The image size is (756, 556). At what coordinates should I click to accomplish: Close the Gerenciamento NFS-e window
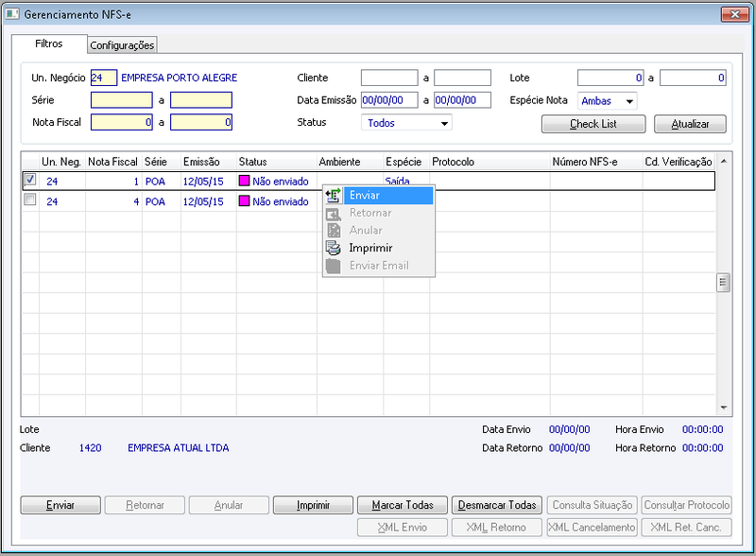point(735,14)
